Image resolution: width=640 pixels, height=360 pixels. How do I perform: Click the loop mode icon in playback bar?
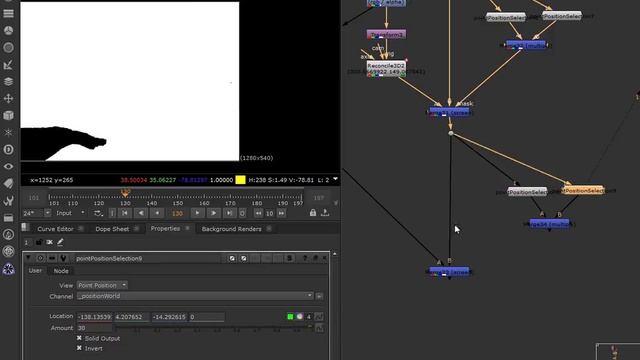[x=98, y=213]
